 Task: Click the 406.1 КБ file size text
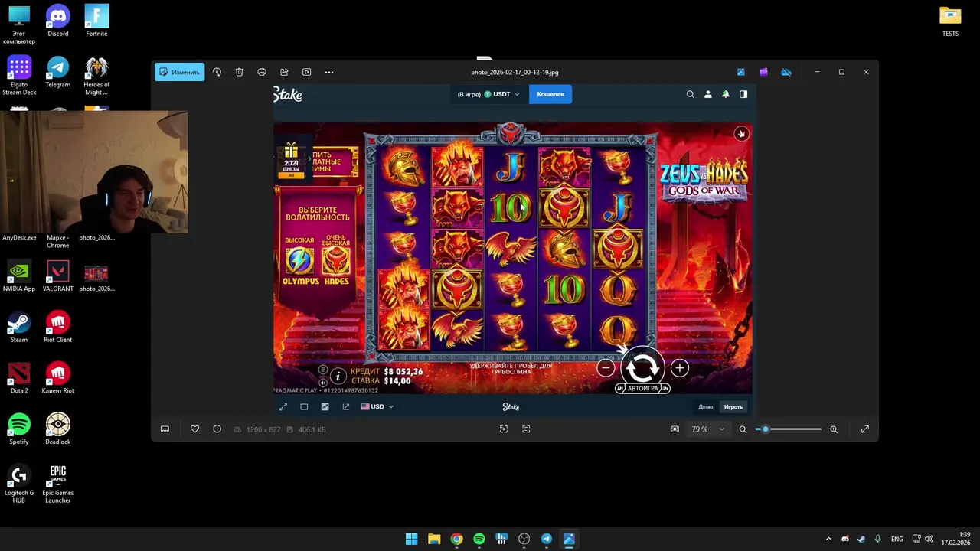pos(312,429)
